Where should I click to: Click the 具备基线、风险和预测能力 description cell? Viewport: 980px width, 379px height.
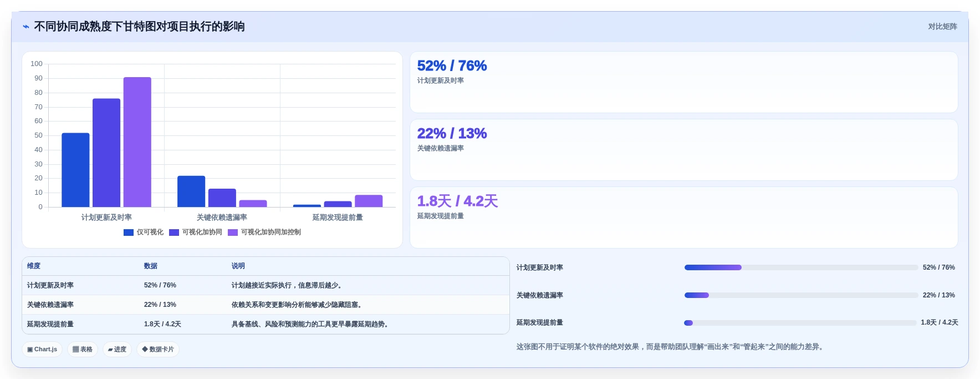pyautogui.click(x=312, y=325)
